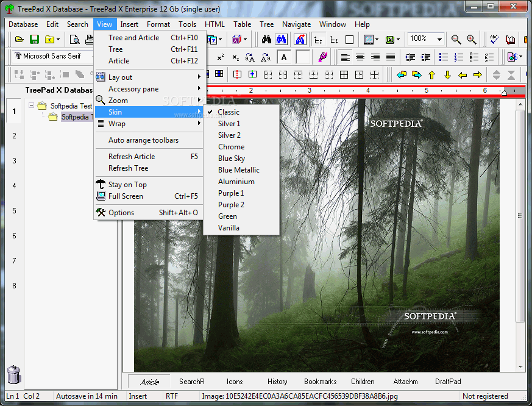Image resolution: width=532 pixels, height=406 pixels.
Task: Switch to the Bookmarks tab
Action: pyautogui.click(x=320, y=382)
